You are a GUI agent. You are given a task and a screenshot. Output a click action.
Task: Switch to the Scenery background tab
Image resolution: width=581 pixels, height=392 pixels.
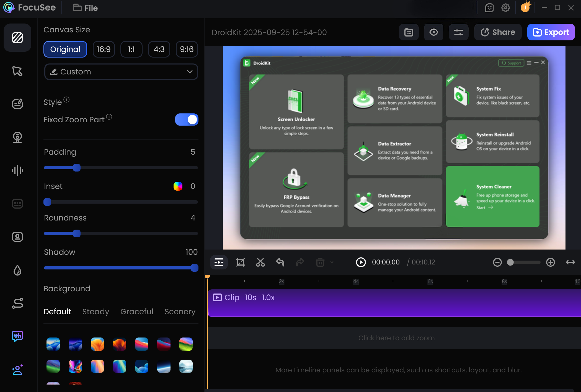tap(180, 311)
